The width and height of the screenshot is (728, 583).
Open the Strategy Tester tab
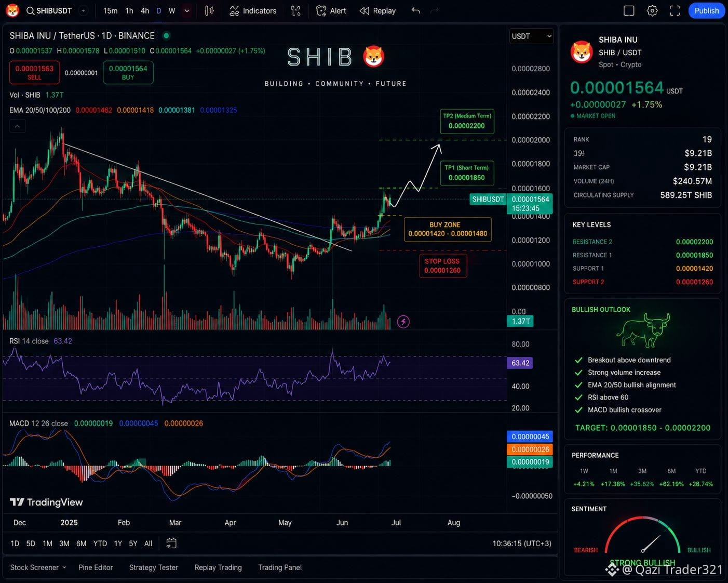[154, 567]
